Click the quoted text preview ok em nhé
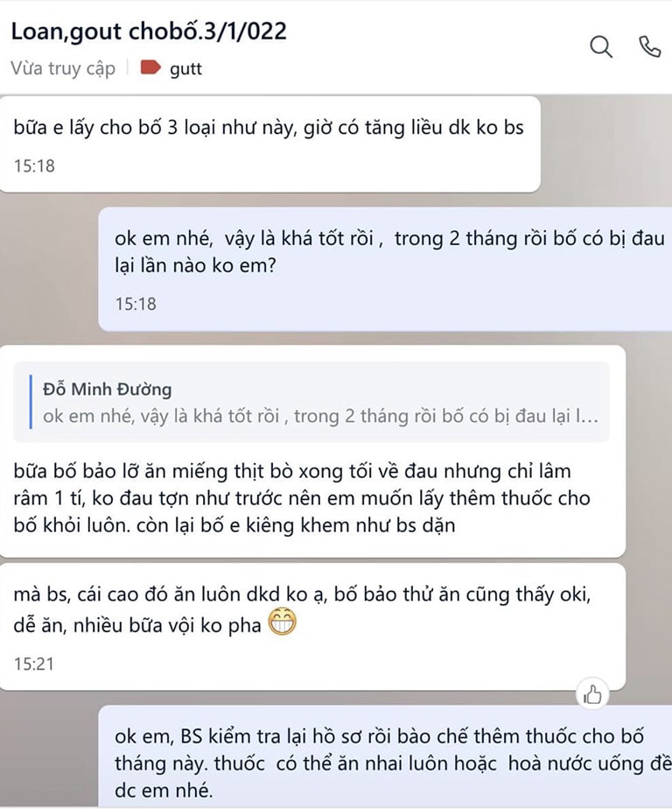Image resolution: width=672 pixels, height=809 pixels. (x=320, y=417)
